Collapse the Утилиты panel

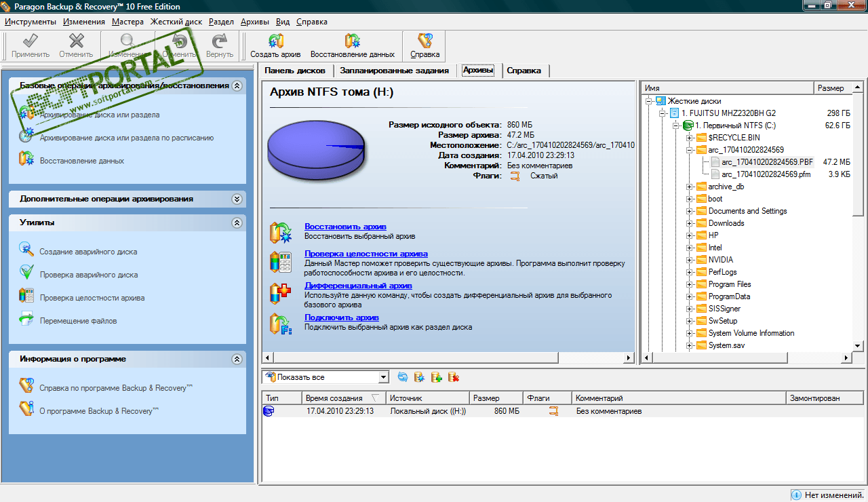click(237, 223)
